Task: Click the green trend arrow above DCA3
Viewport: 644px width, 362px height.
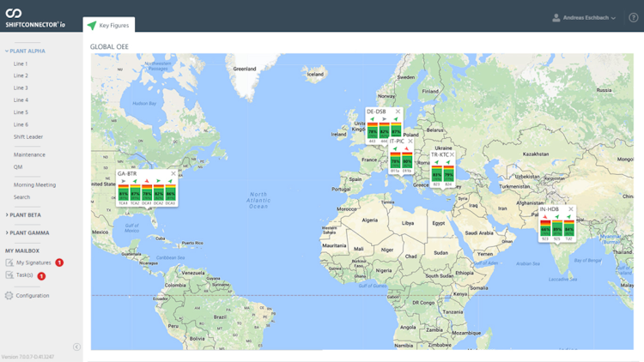Action: pyautogui.click(x=171, y=181)
